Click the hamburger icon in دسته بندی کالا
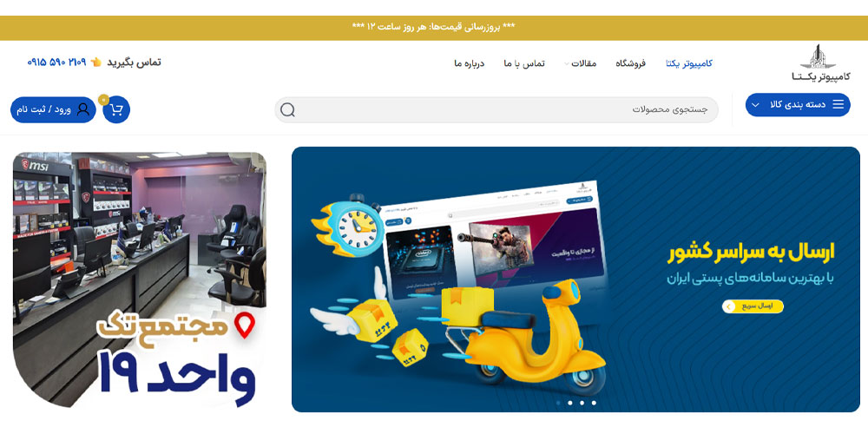This screenshot has height=434, width=868. (838, 105)
